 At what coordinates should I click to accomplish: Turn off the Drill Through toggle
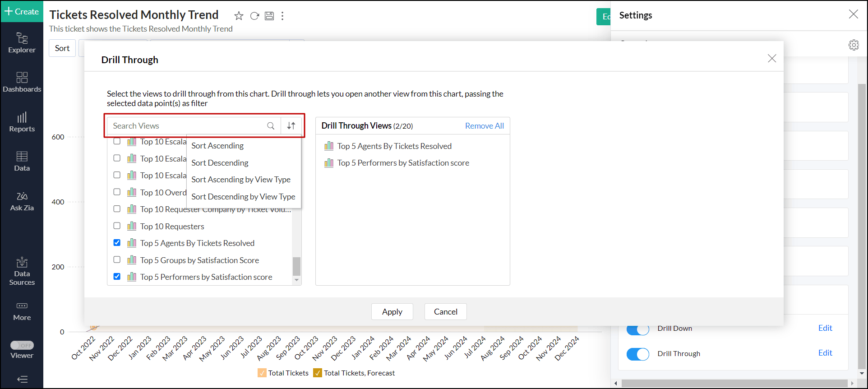(x=637, y=354)
